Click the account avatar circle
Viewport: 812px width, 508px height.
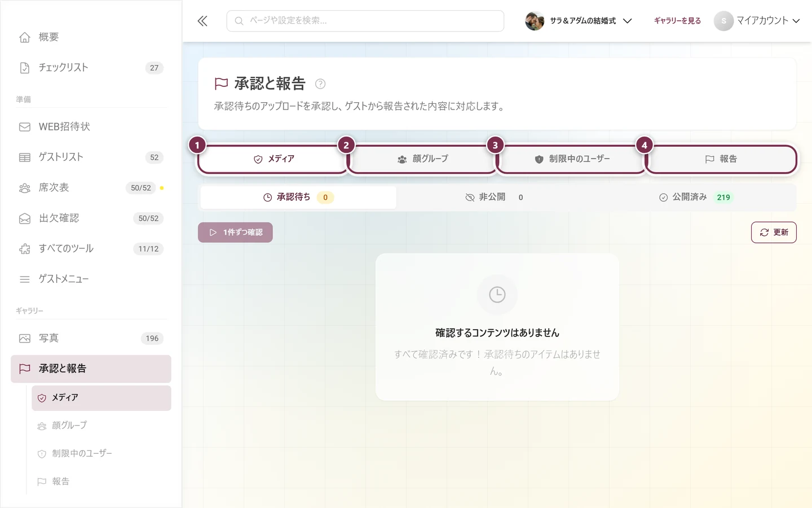723,21
